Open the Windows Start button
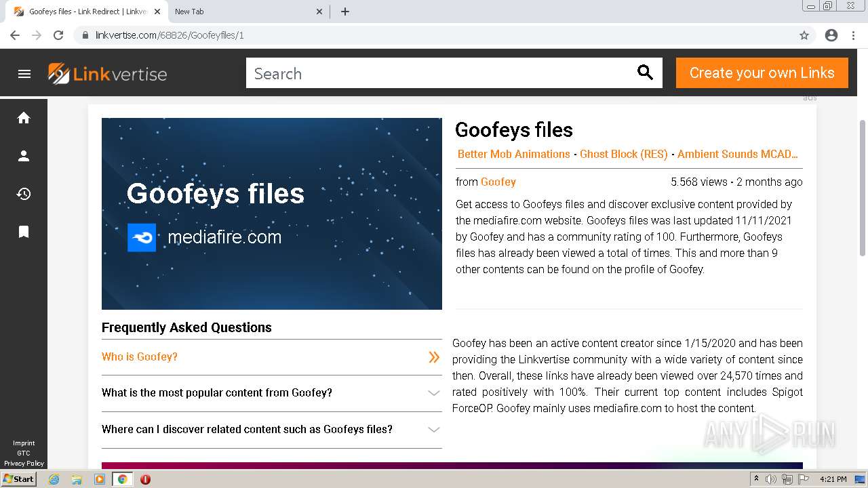The image size is (868, 488). click(18, 479)
